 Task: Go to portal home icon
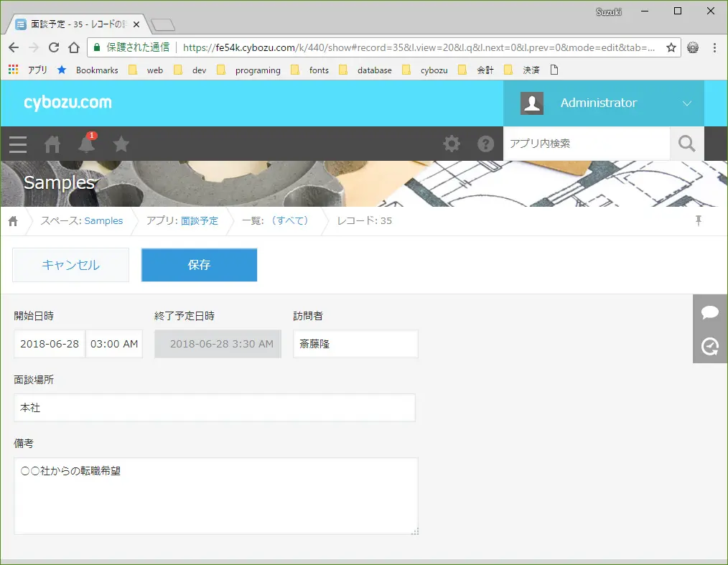pyautogui.click(x=52, y=144)
